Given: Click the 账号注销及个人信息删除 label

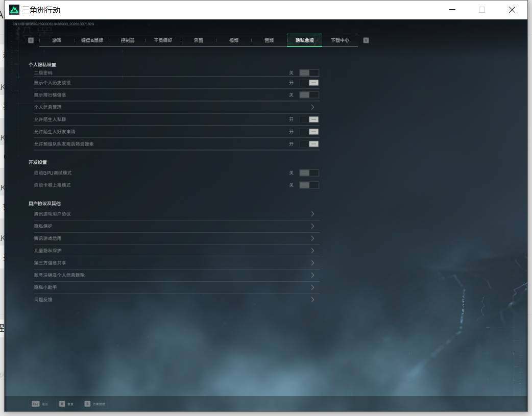Looking at the screenshot, I should click(59, 275).
